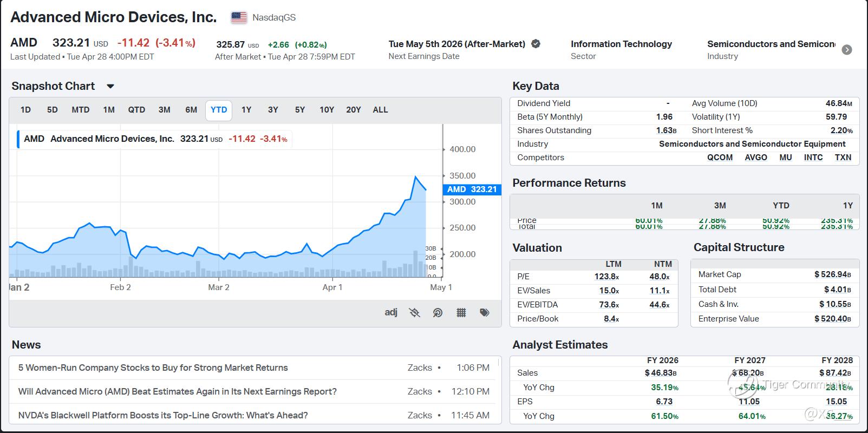
Task: Click the price tags icon under chart
Action: [x=485, y=312]
